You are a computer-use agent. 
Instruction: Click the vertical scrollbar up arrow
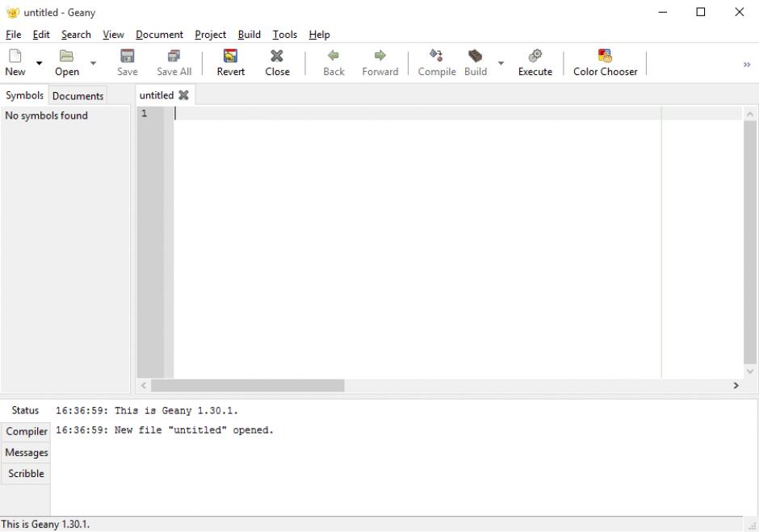tap(750, 115)
